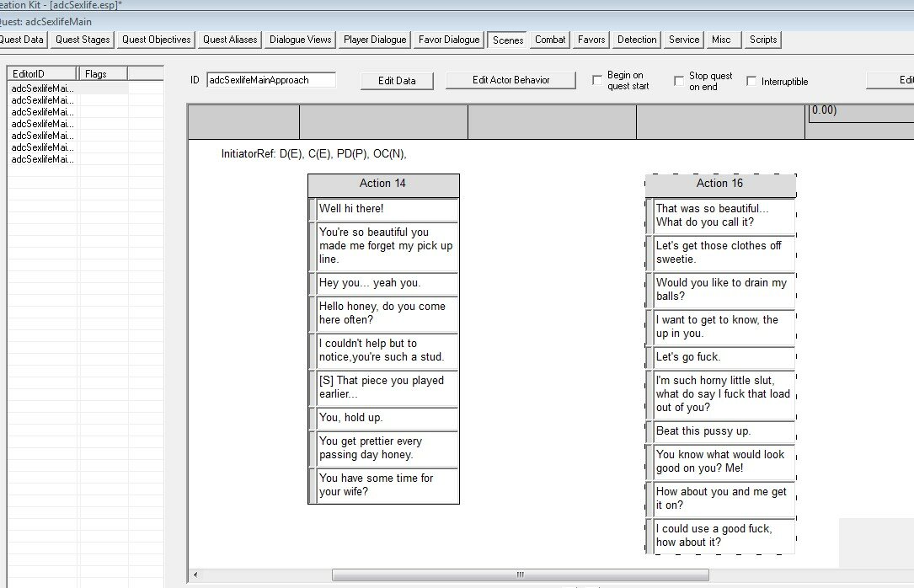The height and width of the screenshot is (588, 914).
Task: Select 'How about you and me get it on?' line
Action: (x=724, y=499)
